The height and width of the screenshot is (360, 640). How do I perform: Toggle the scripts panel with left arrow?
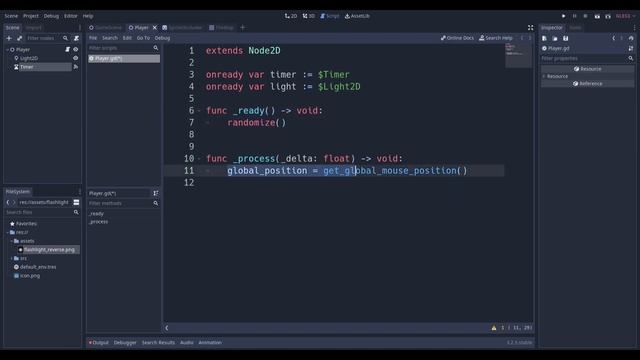(167, 328)
